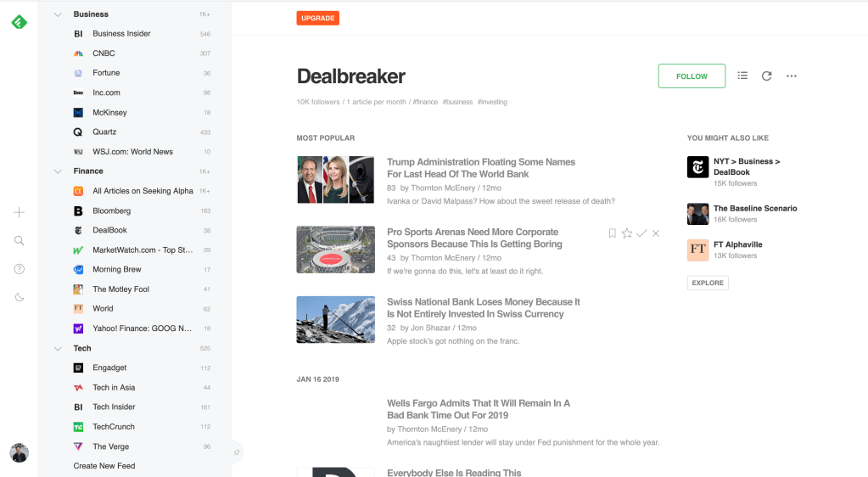Star the Pro Sports Arenas article
The width and height of the screenshot is (868, 477).
pos(627,233)
